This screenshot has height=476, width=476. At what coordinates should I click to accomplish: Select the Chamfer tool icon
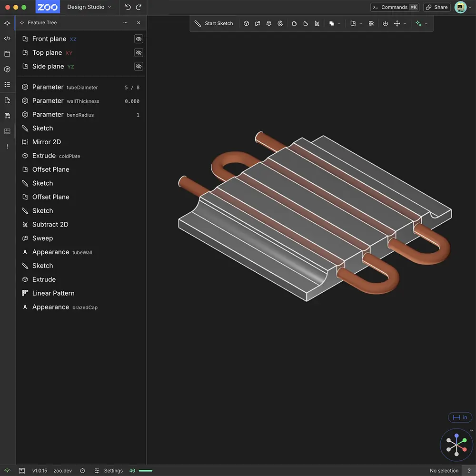tap(305, 23)
